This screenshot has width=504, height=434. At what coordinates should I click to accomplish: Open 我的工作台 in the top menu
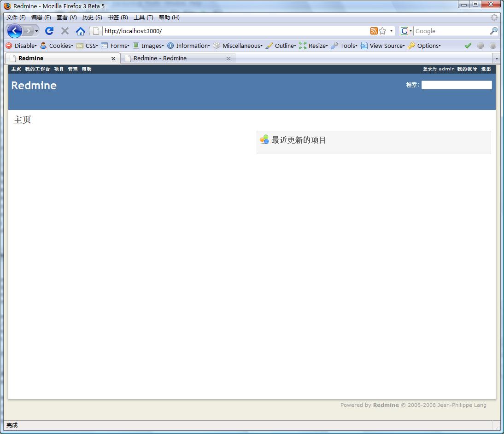click(37, 69)
